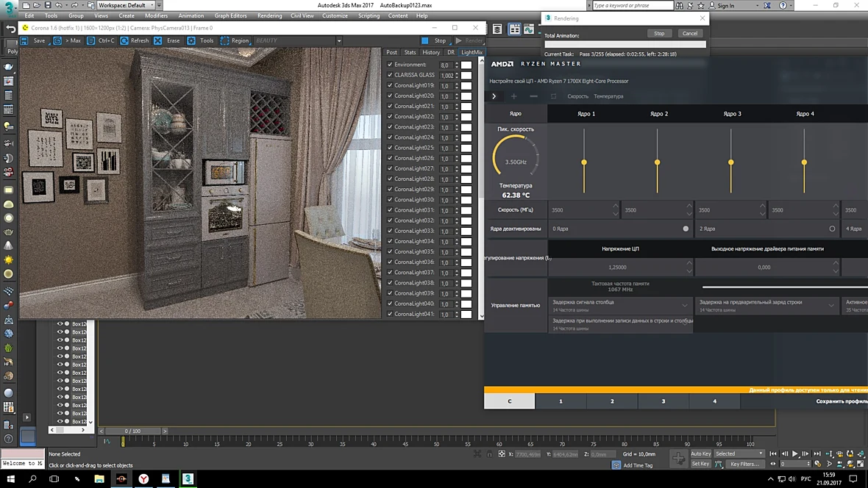Open the Workspace: Default dropdown
The image size is (868, 488).
click(x=126, y=5)
